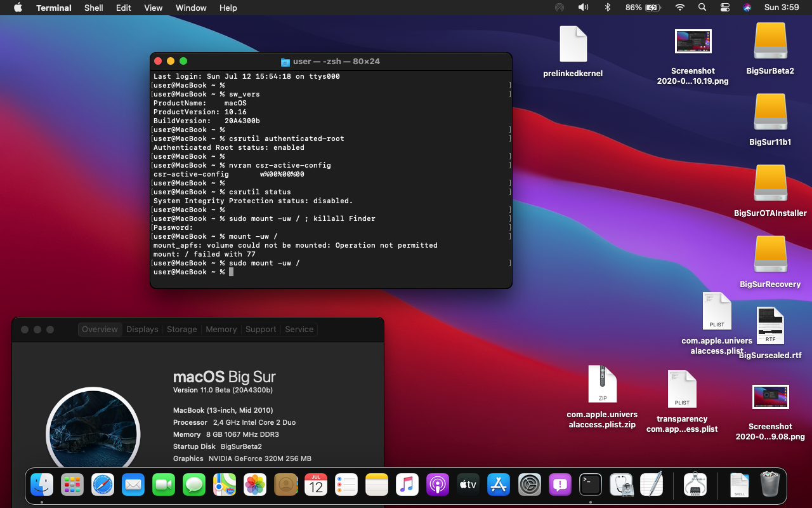
Task: Open the Mail app in Dock
Action: [x=133, y=485]
